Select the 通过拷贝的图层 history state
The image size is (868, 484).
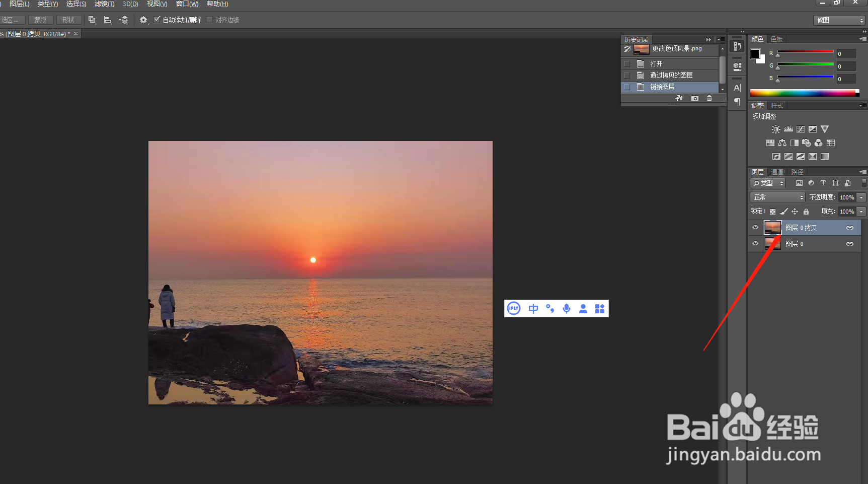click(x=671, y=75)
